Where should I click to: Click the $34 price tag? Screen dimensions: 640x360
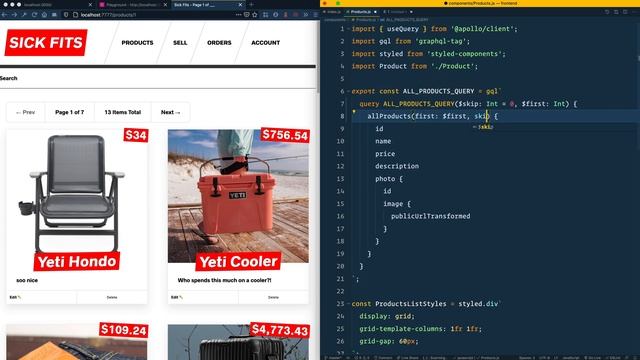136,135
